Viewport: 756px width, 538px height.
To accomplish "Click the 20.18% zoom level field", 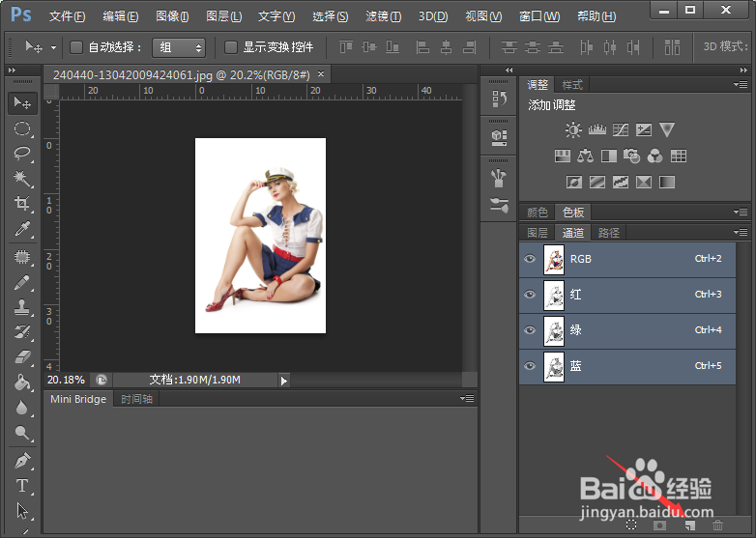I will [66, 380].
